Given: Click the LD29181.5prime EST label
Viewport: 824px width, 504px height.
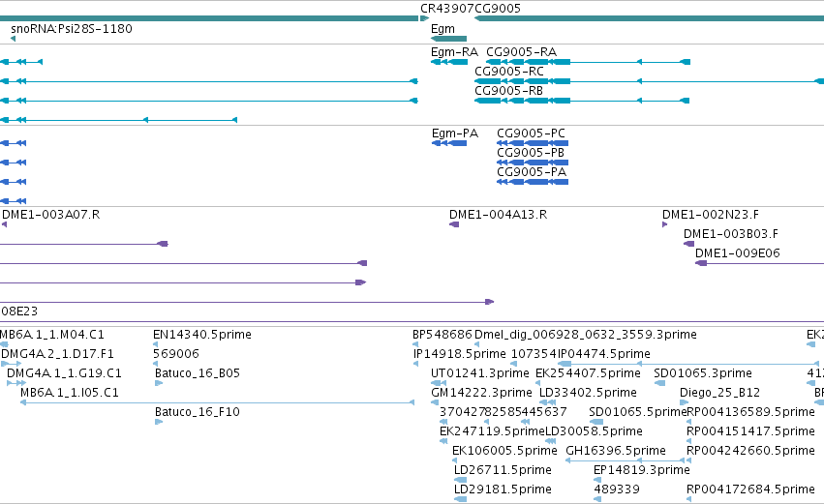Looking at the screenshot, I should [x=503, y=490].
